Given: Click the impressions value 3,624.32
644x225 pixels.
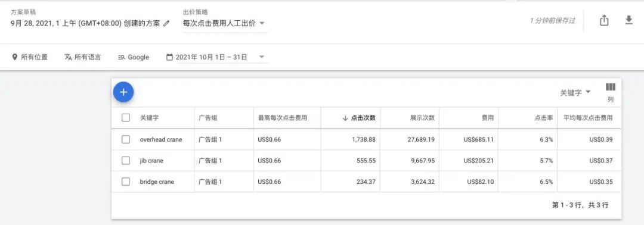Looking at the screenshot, I should coord(423,182).
